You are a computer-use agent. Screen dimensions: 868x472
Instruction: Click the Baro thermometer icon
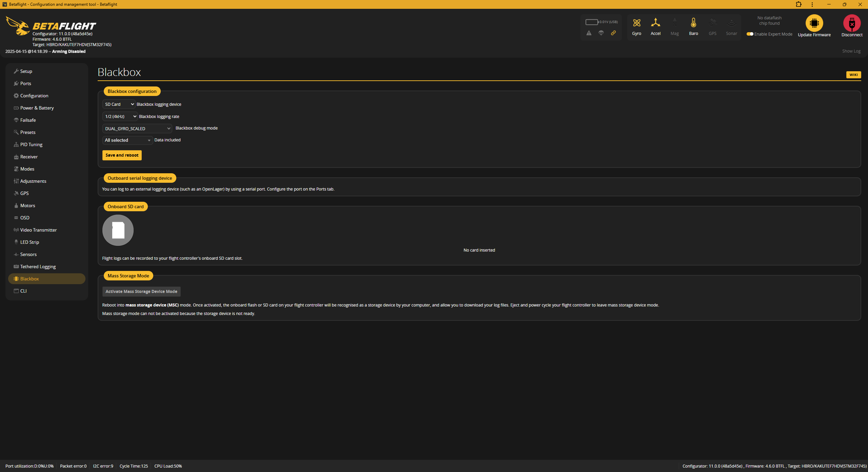click(x=693, y=23)
